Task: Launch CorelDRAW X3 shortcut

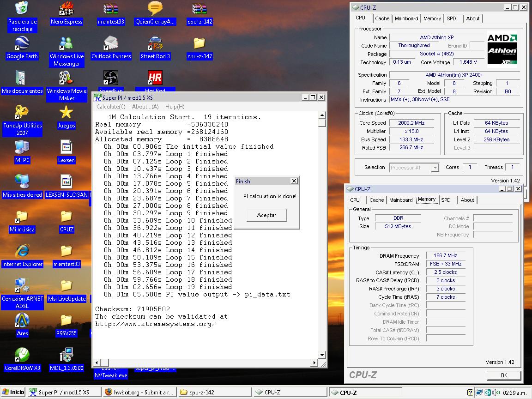Action: [x=22, y=360]
